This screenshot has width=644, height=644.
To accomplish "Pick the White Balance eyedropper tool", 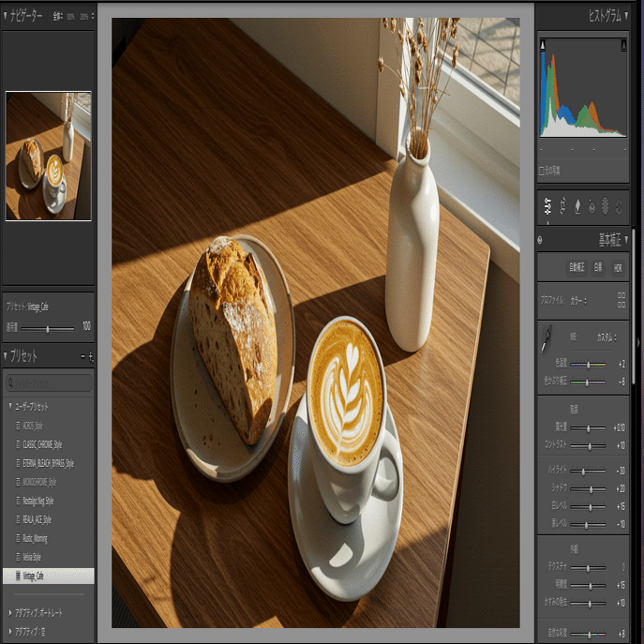I will tap(547, 339).
